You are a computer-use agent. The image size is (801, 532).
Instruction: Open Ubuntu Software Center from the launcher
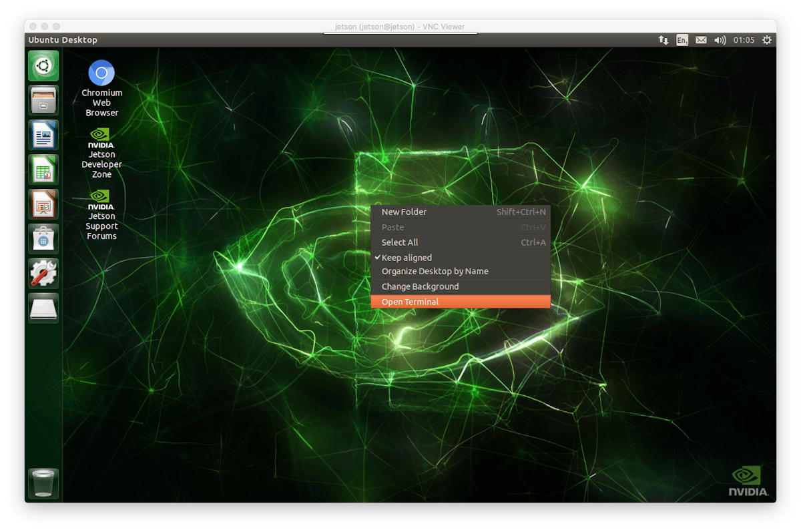(43, 239)
